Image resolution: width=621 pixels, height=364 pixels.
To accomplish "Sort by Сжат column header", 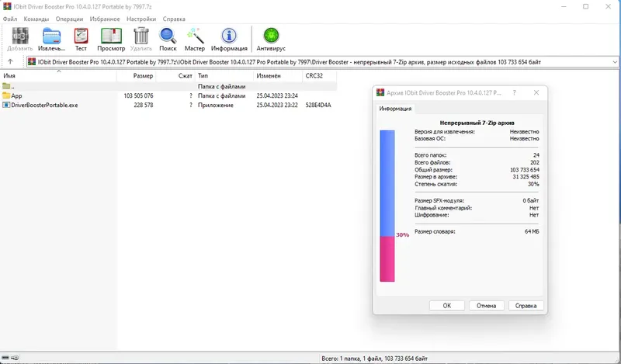I will 175,75.
